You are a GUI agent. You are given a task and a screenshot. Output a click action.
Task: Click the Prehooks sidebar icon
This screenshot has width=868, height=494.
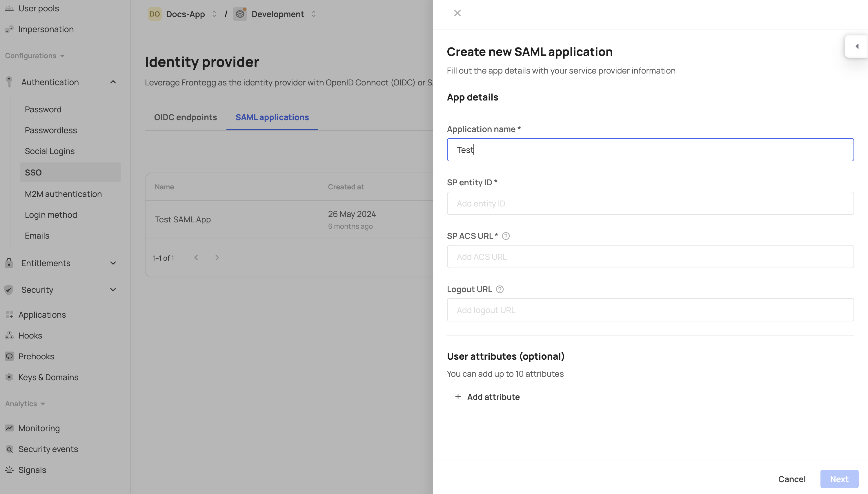9,356
